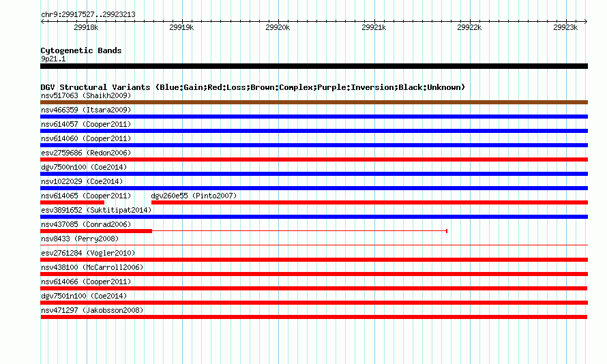
Task: Select the blue nsv614057 variant bar
Action: click(x=314, y=131)
